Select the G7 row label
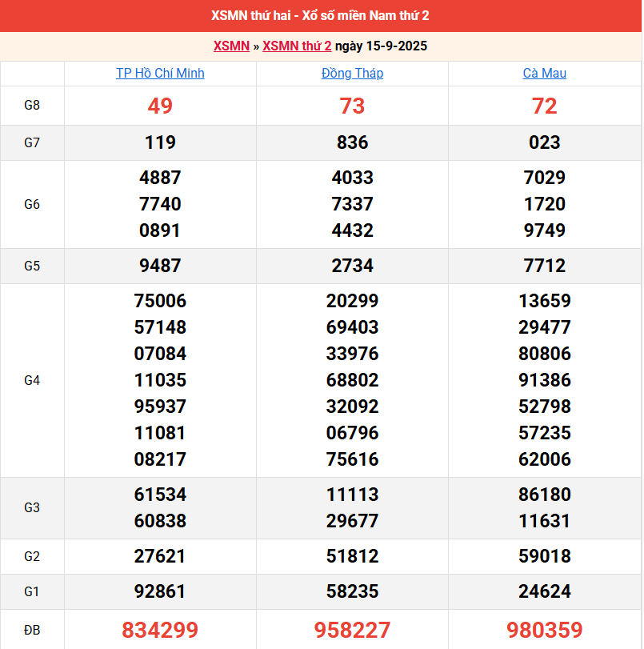The width and height of the screenshot is (644, 649). 32,143
